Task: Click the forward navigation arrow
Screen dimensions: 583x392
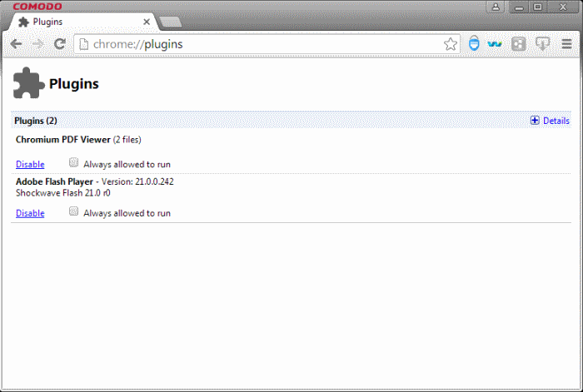Action: [37, 44]
